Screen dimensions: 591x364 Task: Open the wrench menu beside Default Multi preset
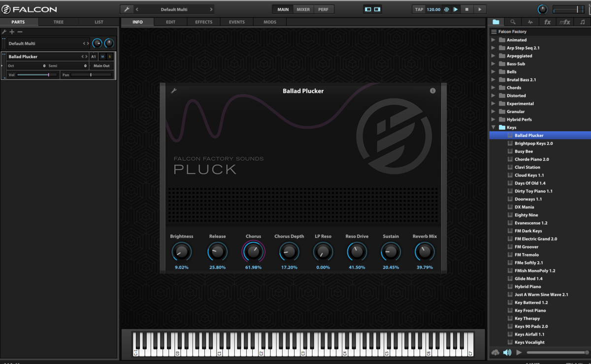click(127, 9)
